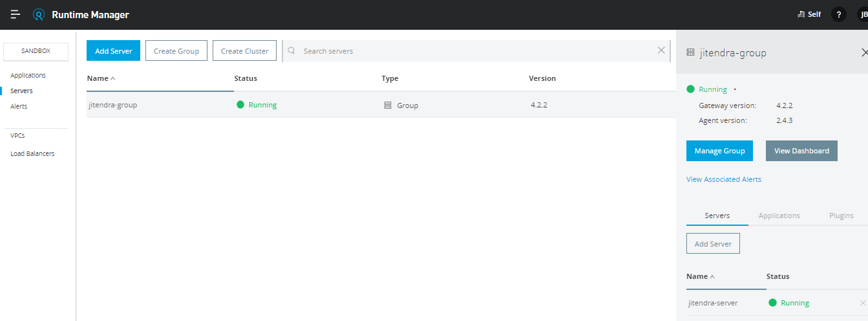Click jitendra-server name in panel list
The image size is (868, 321).
pos(713,302)
